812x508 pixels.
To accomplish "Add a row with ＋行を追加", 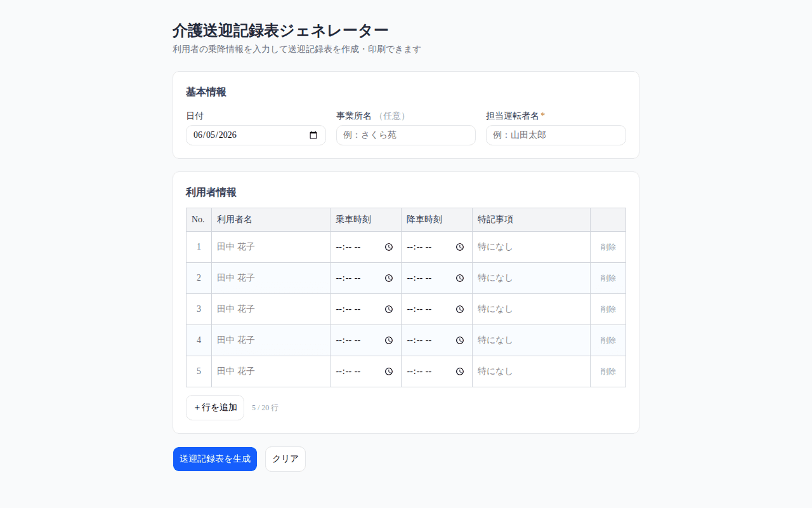I will [x=215, y=408].
